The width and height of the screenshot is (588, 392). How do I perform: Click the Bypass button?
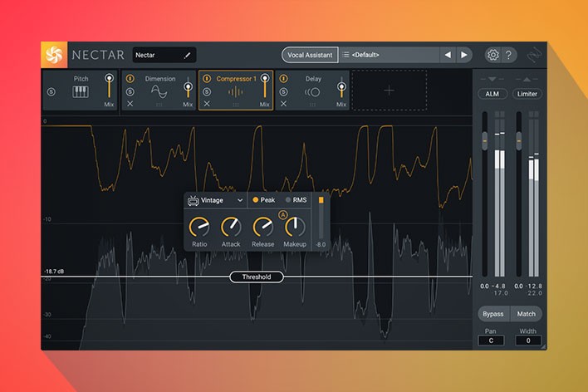492,314
